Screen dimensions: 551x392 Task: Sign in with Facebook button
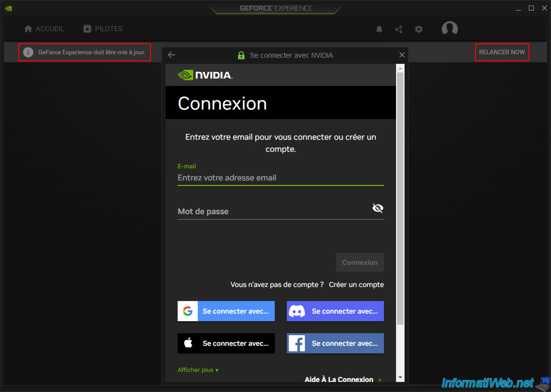click(x=335, y=343)
